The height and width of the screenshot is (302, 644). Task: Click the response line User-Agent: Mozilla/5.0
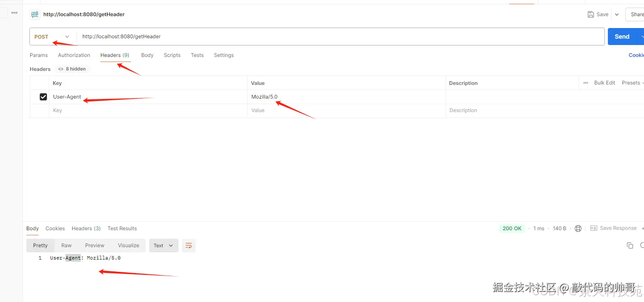(x=85, y=258)
